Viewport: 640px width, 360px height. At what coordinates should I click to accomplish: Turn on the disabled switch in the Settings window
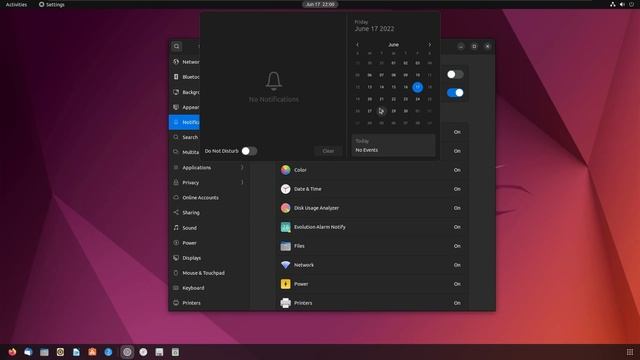click(455, 74)
